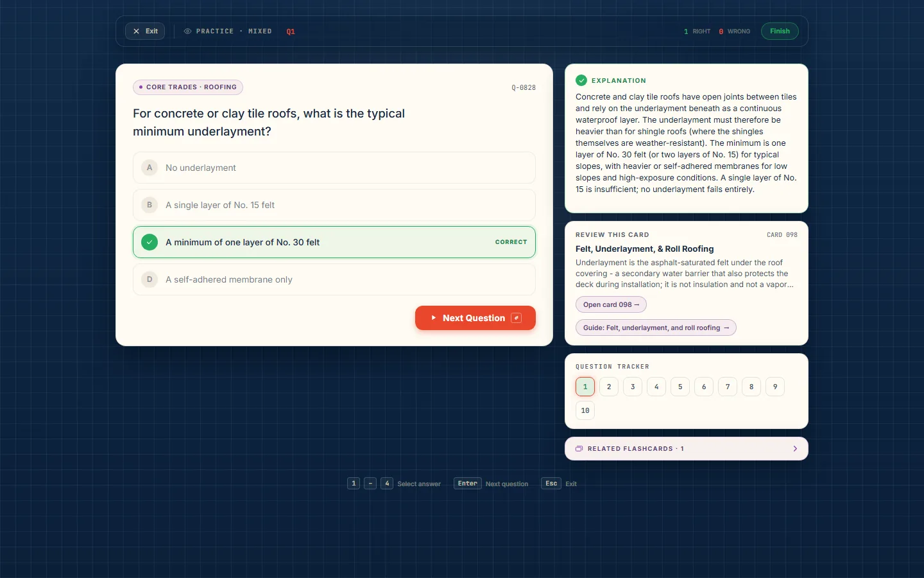Select answer D: self-adhered membrane only
The width and height of the screenshot is (924, 578).
(334, 279)
